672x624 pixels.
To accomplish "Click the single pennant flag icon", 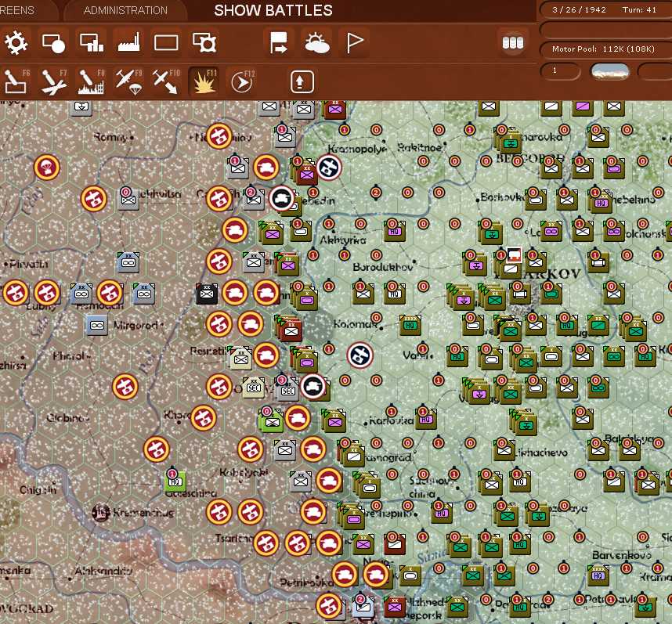I will point(355,43).
